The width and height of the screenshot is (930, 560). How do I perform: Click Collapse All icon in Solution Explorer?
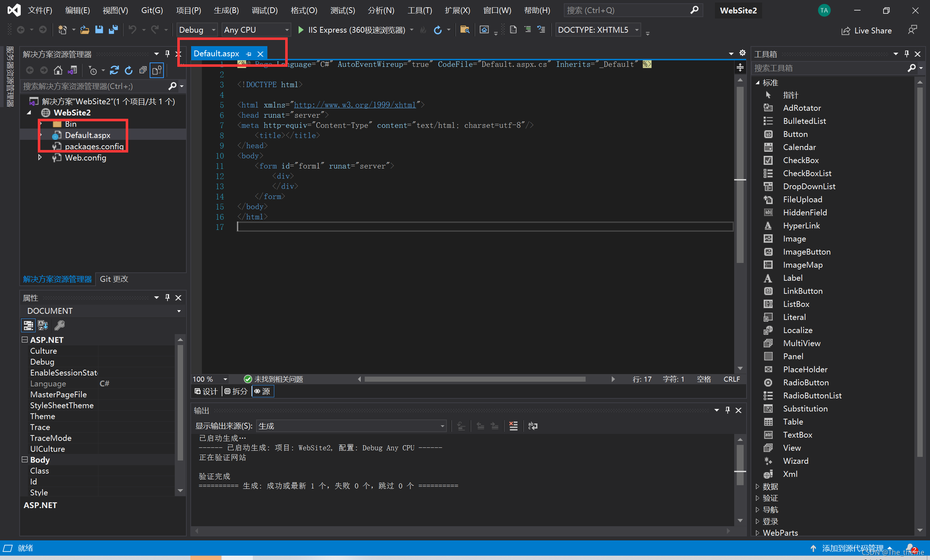pyautogui.click(x=143, y=70)
